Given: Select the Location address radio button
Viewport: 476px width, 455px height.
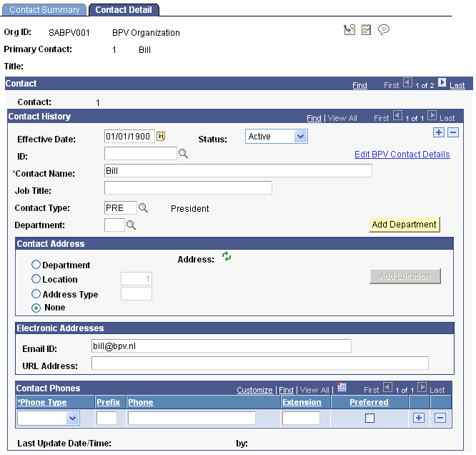Looking at the screenshot, I should pyautogui.click(x=36, y=279).
